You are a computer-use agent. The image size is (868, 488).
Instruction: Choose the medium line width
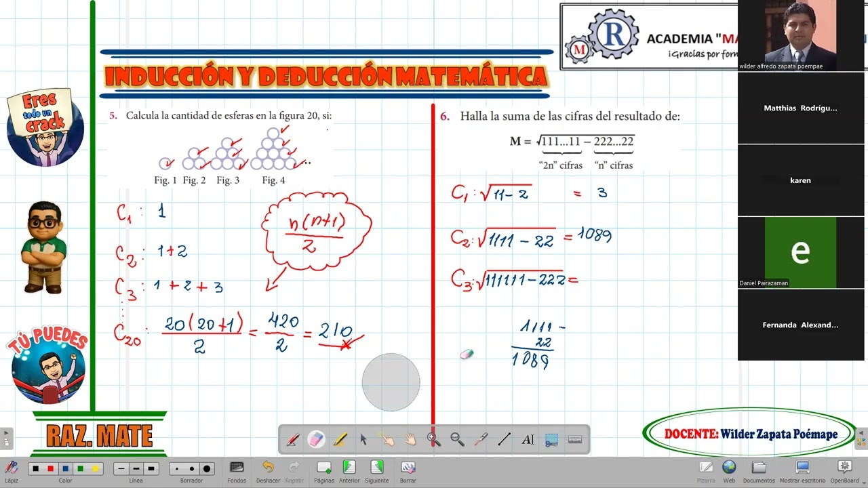(x=136, y=468)
